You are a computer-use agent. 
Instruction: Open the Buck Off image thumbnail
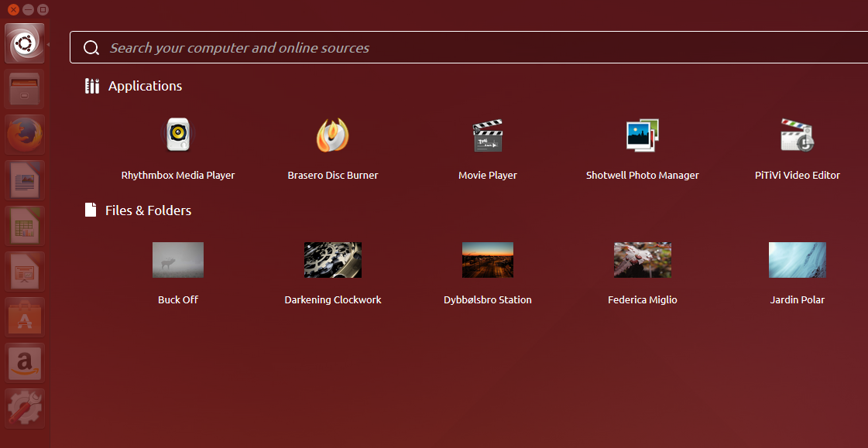[x=178, y=260]
